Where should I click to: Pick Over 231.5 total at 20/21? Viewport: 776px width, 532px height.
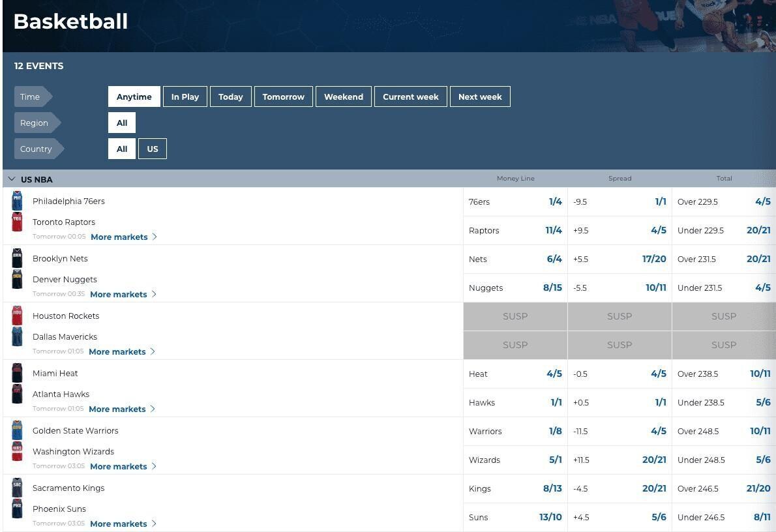coord(724,259)
